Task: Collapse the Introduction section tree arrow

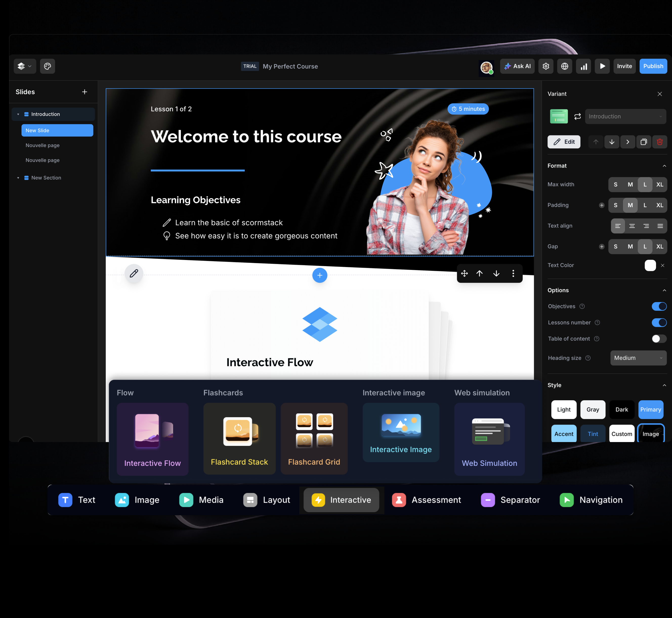Action: coord(18,114)
